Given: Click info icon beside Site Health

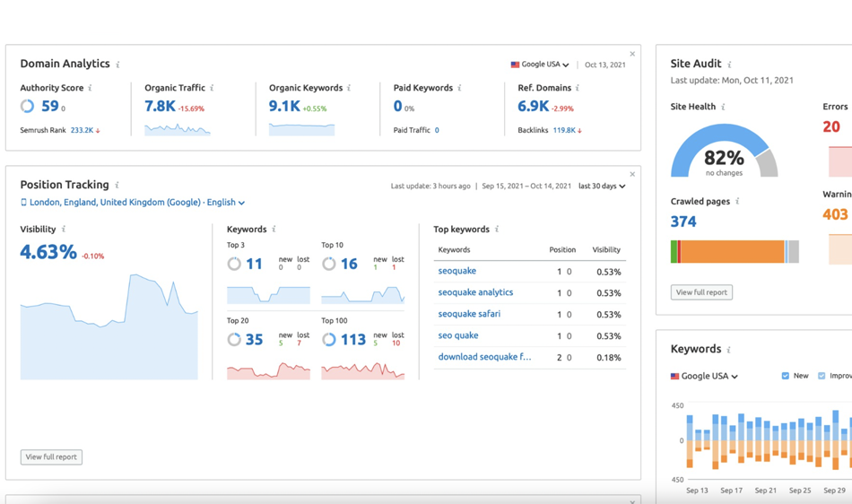Looking at the screenshot, I should coord(723,107).
